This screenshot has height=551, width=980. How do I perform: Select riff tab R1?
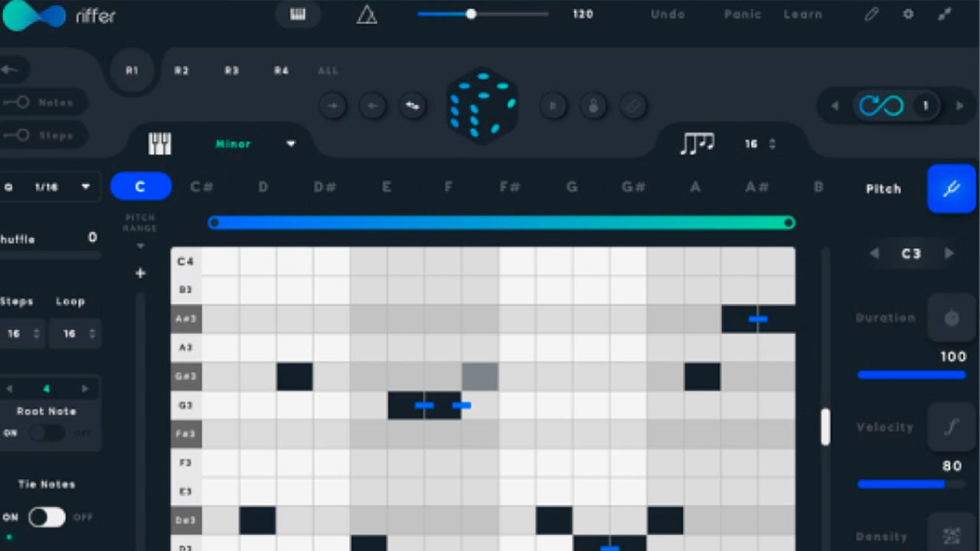(132, 70)
